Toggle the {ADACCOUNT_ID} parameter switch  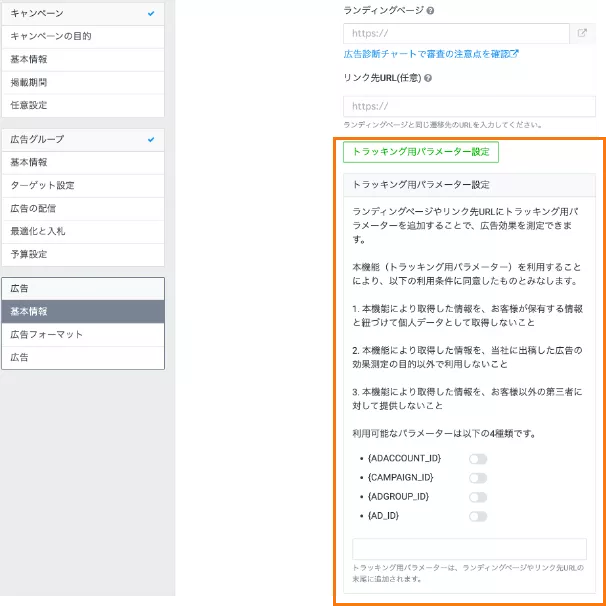[x=478, y=459]
